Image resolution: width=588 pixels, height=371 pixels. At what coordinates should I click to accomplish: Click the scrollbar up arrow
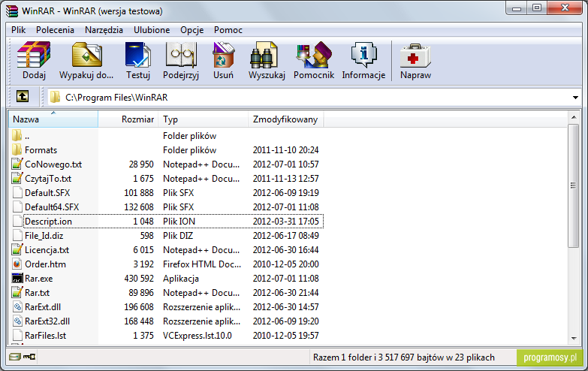coord(574,118)
